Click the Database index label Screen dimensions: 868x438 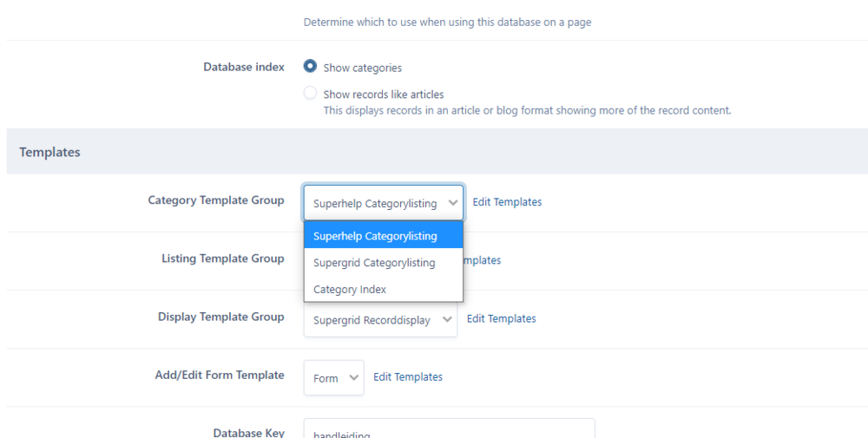click(x=243, y=67)
